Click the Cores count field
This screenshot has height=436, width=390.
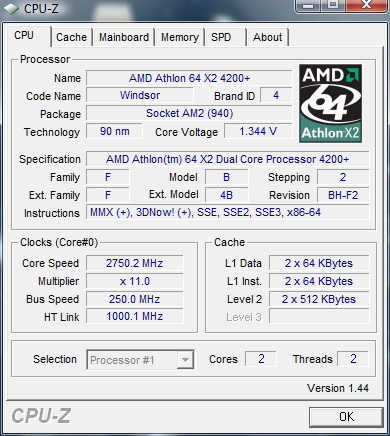tap(261, 359)
